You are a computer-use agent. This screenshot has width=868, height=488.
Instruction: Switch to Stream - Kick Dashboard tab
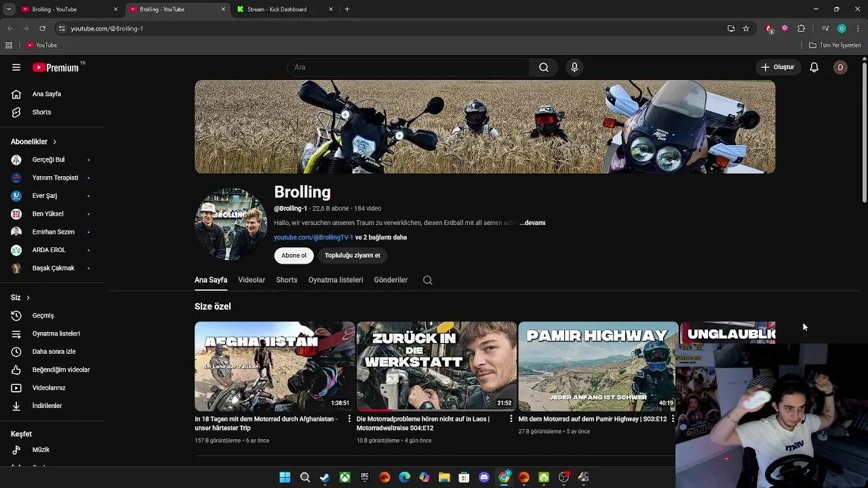coord(285,9)
